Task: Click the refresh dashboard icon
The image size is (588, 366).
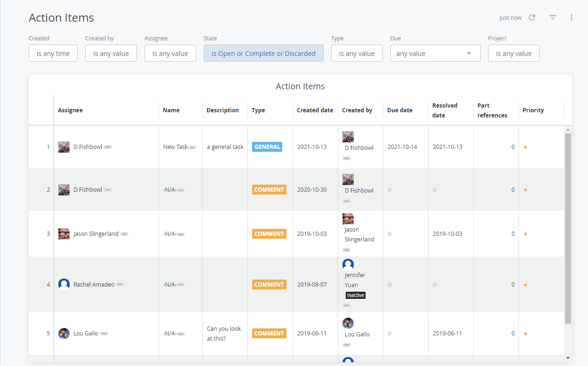Action: (532, 17)
